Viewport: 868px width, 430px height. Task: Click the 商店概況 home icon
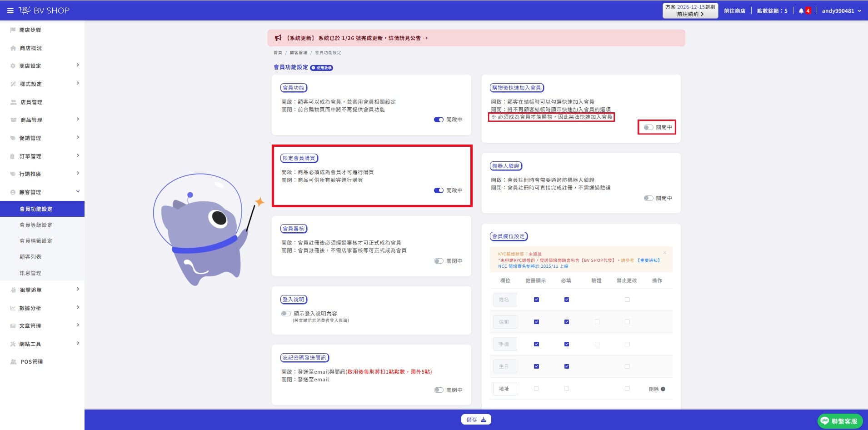(13, 48)
